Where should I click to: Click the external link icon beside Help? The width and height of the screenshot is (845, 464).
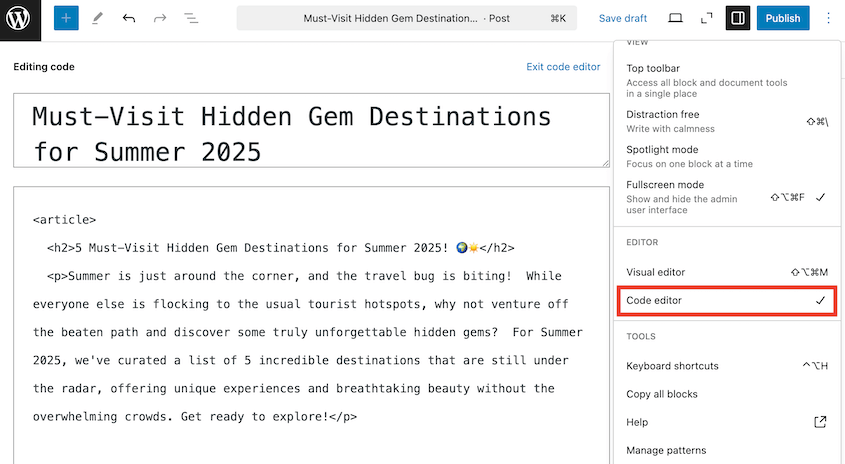820,422
